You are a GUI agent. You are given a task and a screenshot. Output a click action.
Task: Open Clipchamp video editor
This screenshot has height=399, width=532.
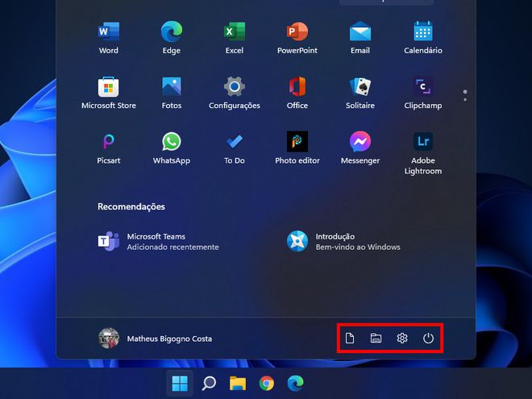coord(422,93)
